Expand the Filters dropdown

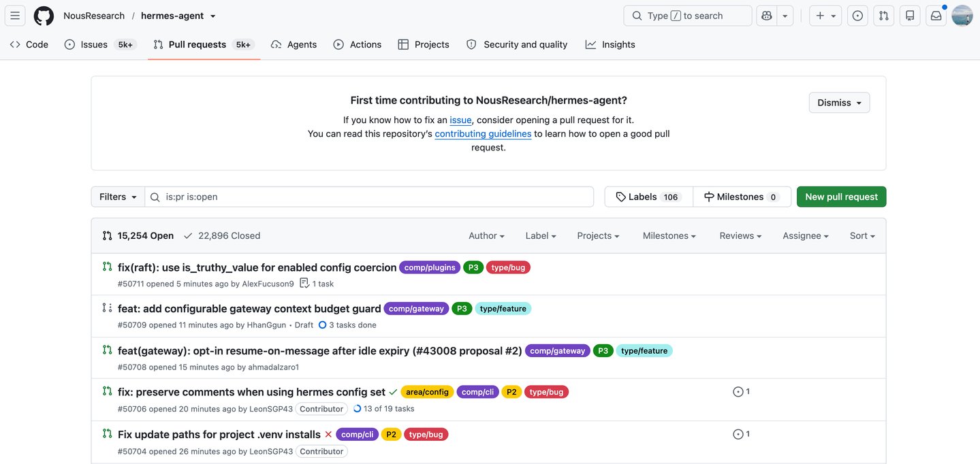point(118,197)
